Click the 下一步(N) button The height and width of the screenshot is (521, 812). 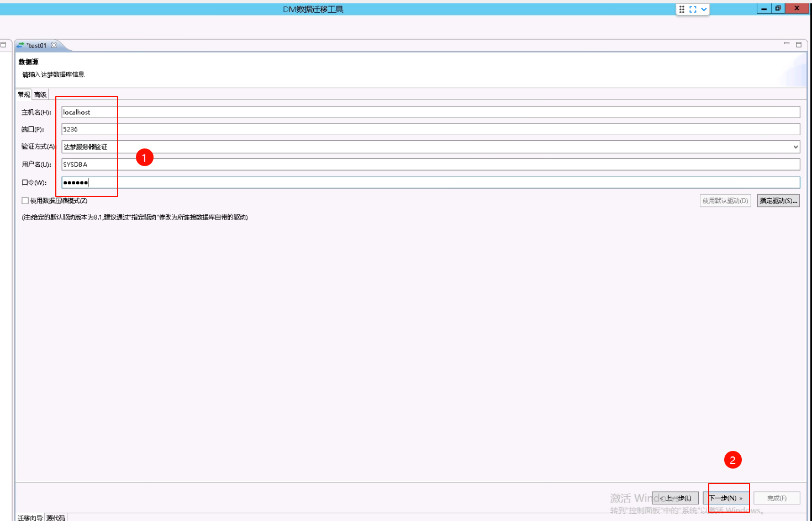point(726,498)
